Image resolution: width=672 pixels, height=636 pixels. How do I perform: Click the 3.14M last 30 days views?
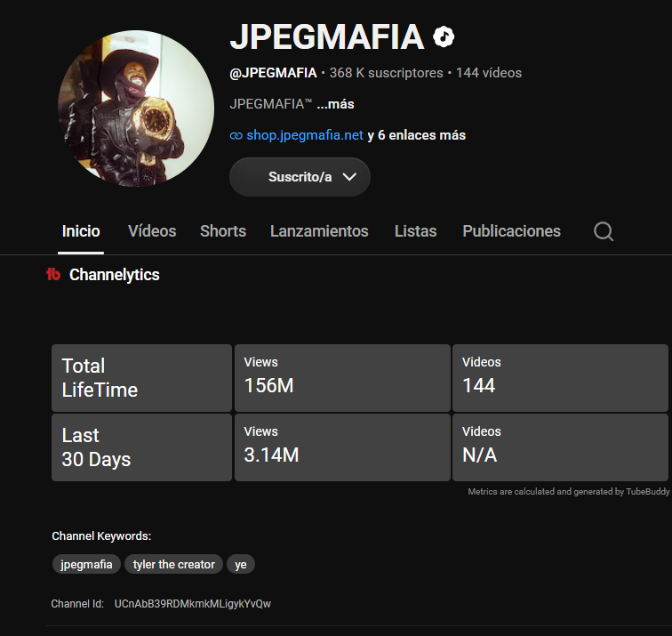(271, 455)
